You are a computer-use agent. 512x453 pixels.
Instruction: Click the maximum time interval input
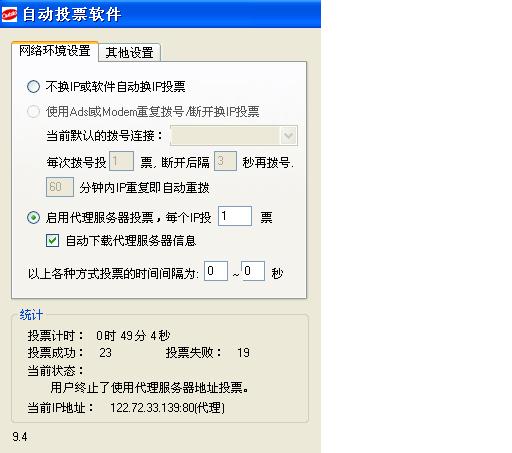[253, 271]
